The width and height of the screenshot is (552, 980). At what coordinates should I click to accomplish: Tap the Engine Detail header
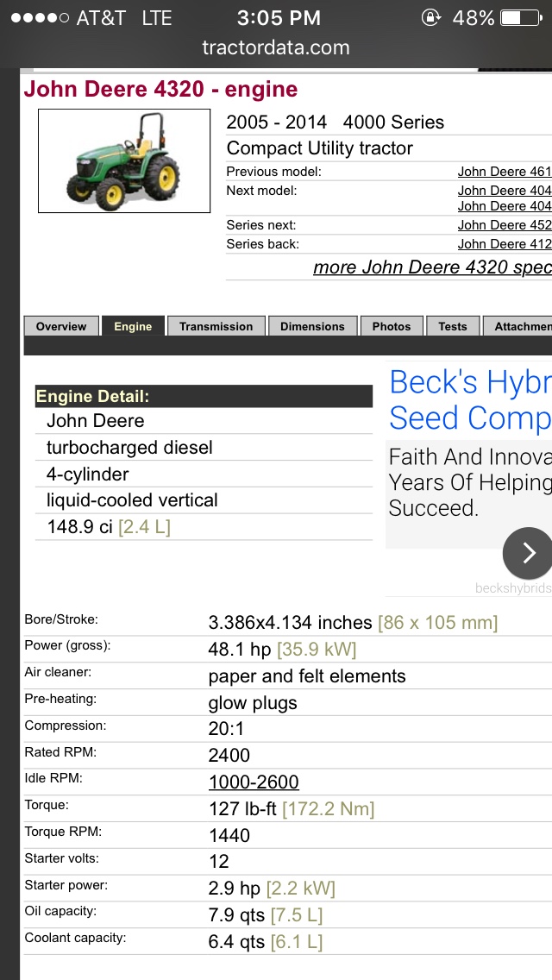click(204, 396)
